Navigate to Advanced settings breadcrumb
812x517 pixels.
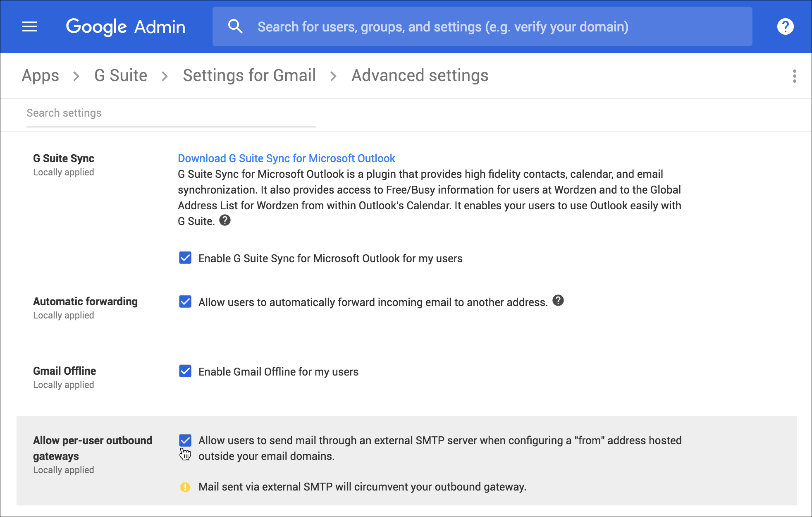coord(418,76)
